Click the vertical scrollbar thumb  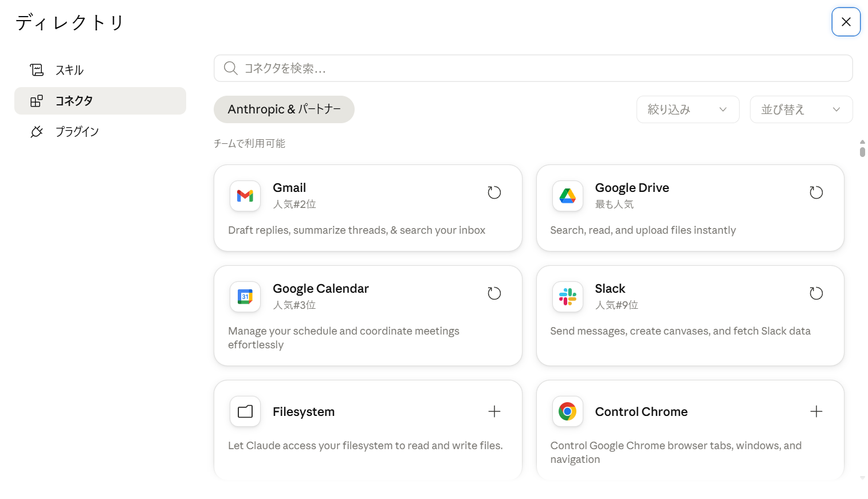(x=862, y=152)
